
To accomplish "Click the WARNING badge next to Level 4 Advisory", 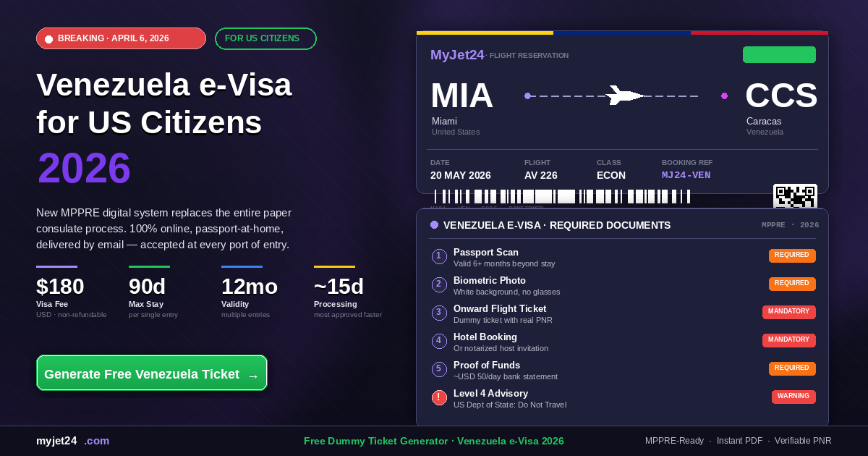I will [793, 397].
